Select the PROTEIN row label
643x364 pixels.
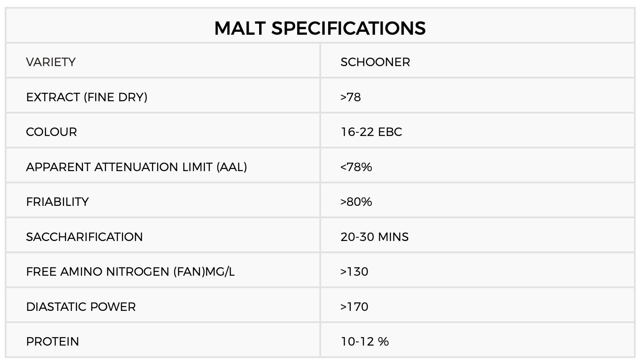pyautogui.click(x=52, y=341)
